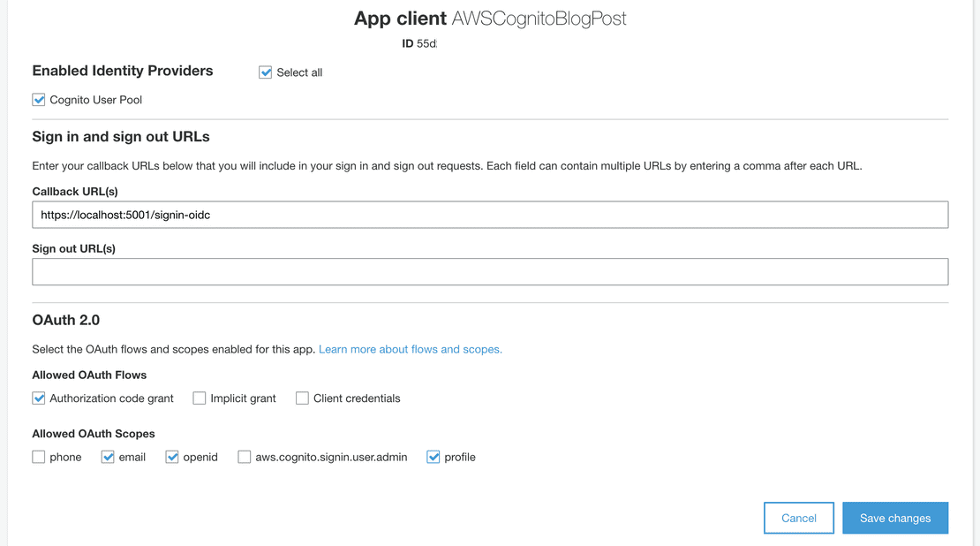This screenshot has height=546, width=980.
Task: Click the Allowed OAuth Scopes label
Action: click(x=94, y=434)
